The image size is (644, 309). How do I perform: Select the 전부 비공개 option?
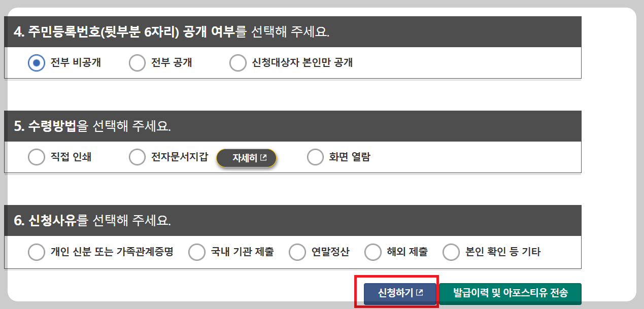36,62
